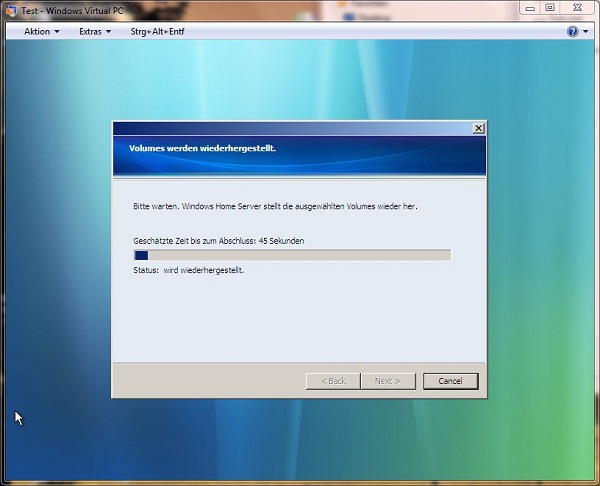Image resolution: width=600 pixels, height=486 pixels.
Task: Click the 'Status: wird wiederhergestellt.' line
Action: pyautogui.click(x=188, y=270)
